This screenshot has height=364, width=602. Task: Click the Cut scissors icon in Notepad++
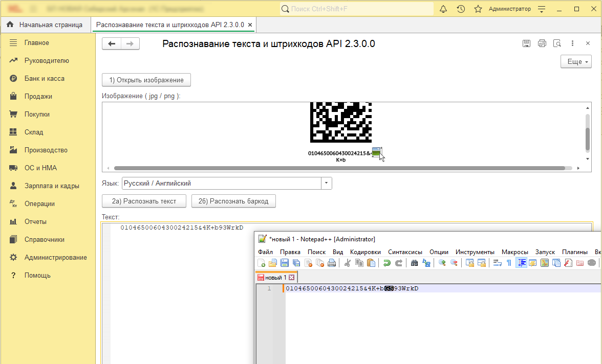[348, 263]
